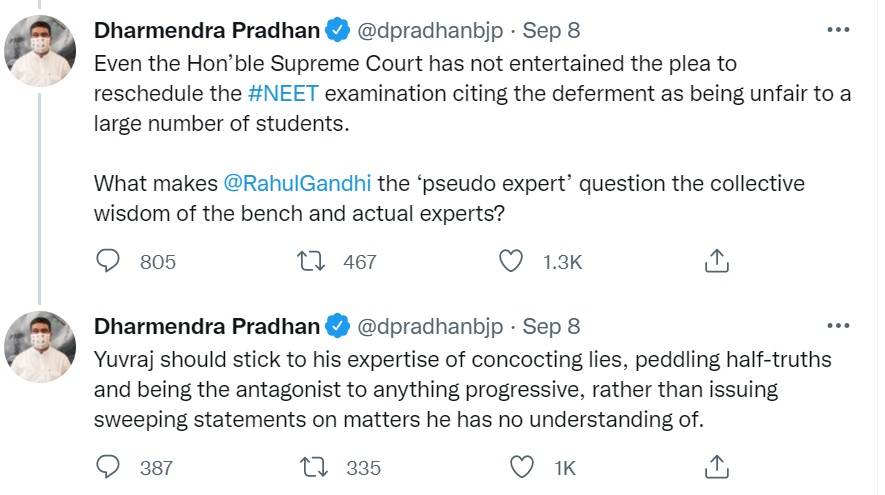Screen dimensions: 885x495
Task: Open more options menu on first tweet
Action: [x=838, y=30]
